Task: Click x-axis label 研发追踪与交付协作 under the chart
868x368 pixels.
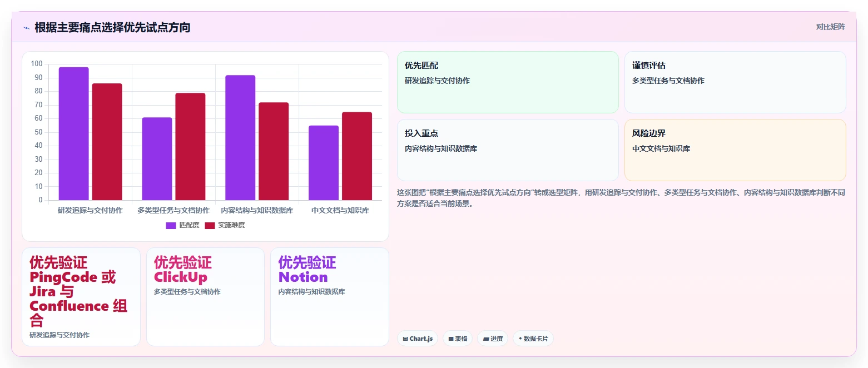Action: tap(90, 211)
